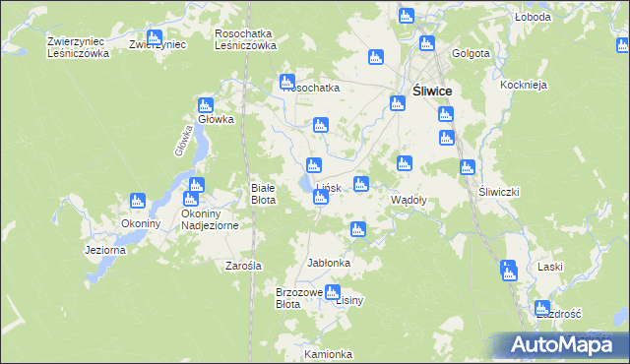Select Zwierzyniec Leśniczówka place label
The width and height of the screenshot is (630, 364).
point(78,47)
